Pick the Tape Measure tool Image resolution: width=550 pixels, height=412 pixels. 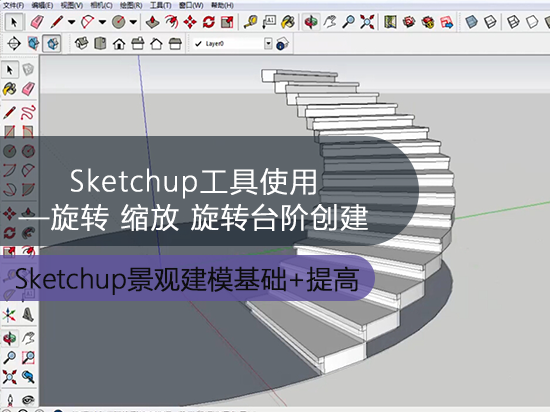(250, 22)
